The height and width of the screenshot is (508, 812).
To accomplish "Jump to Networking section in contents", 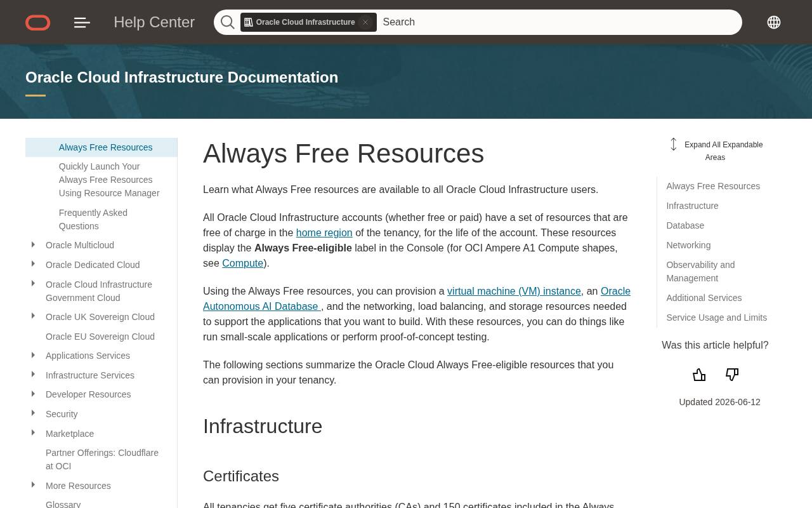I will pyautogui.click(x=688, y=245).
